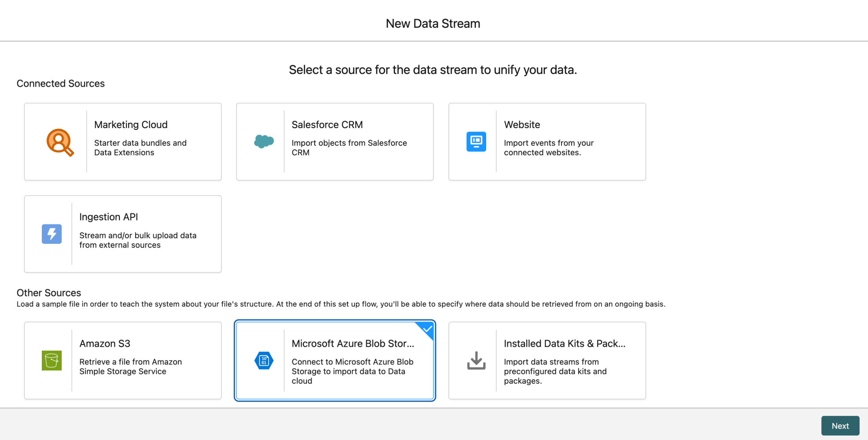
Task: Click 'Starter data bundles and Data Extensions' description
Action: [140, 148]
